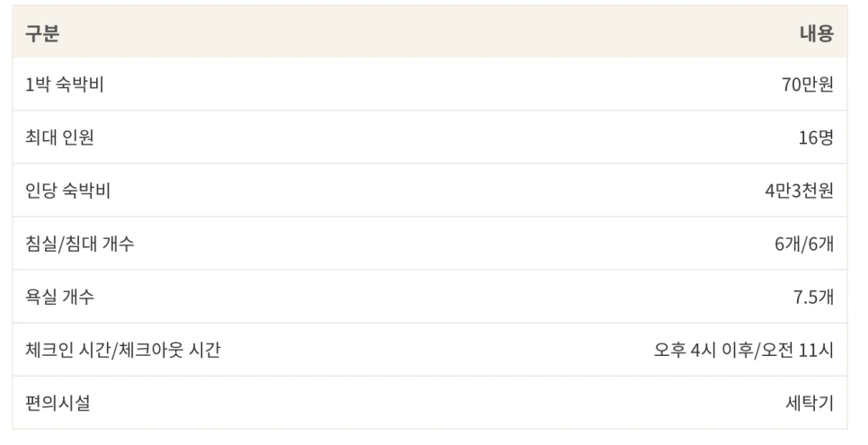Select the 욕실 개수 row label

59,297
